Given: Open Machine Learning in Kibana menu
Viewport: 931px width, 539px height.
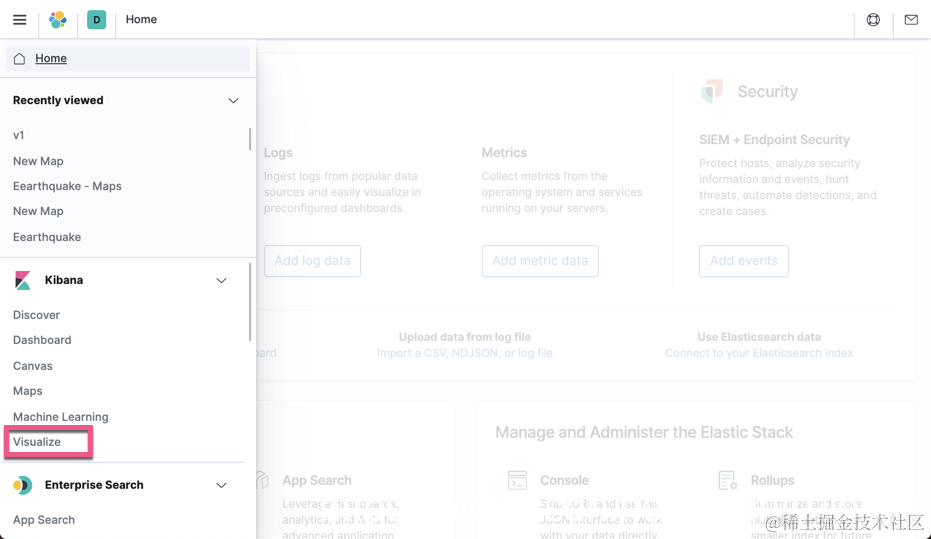Looking at the screenshot, I should point(61,417).
